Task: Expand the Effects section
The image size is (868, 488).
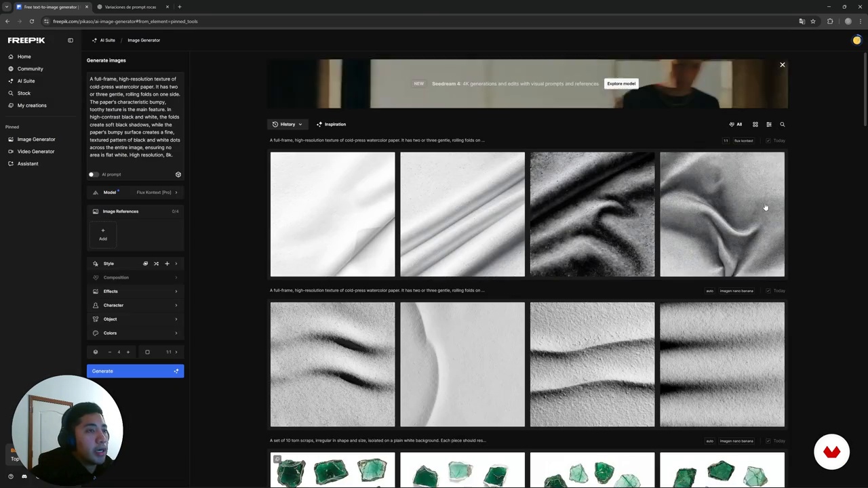Action: click(x=135, y=291)
